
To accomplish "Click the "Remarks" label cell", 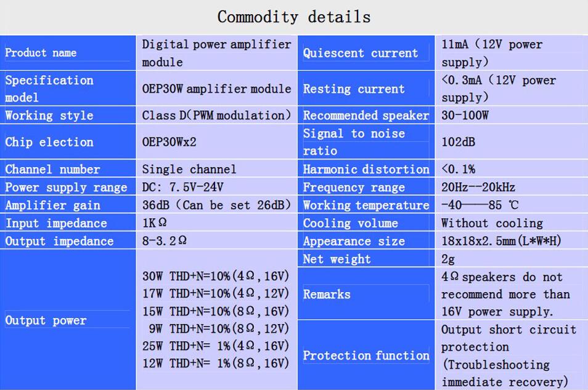I will (x=327, y=295).
